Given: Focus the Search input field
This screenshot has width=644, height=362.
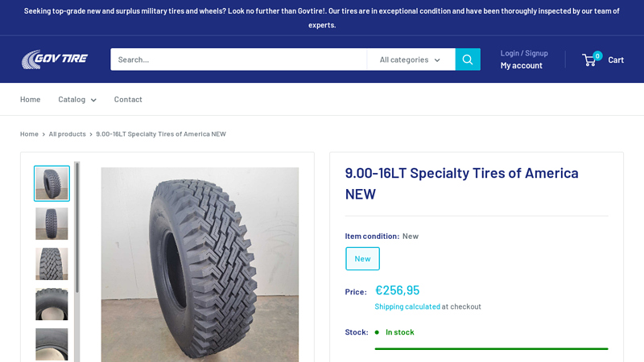Looking at the screenshot, I should (x=238, y=60).
